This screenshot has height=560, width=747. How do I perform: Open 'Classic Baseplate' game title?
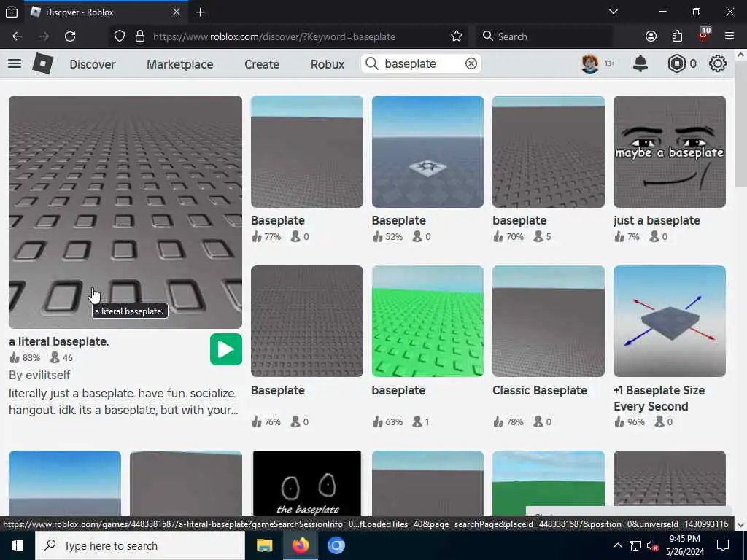[539, 391]
